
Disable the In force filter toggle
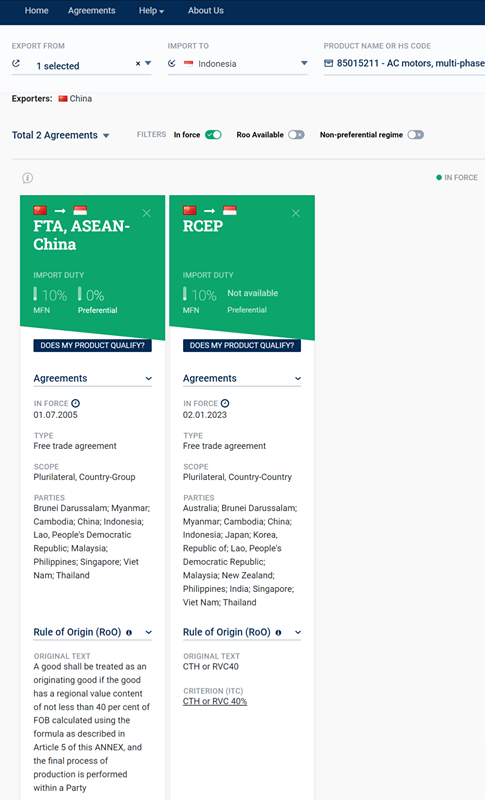coord(213,135)
